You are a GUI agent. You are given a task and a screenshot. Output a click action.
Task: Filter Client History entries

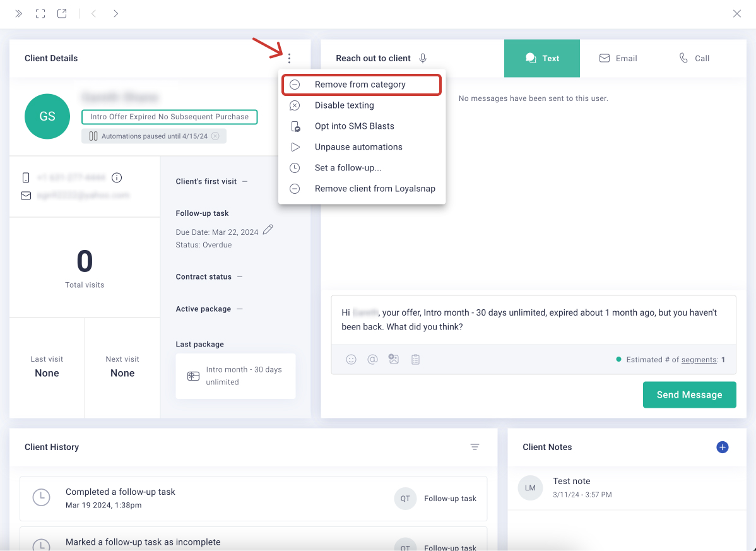(x=475, y=447)
